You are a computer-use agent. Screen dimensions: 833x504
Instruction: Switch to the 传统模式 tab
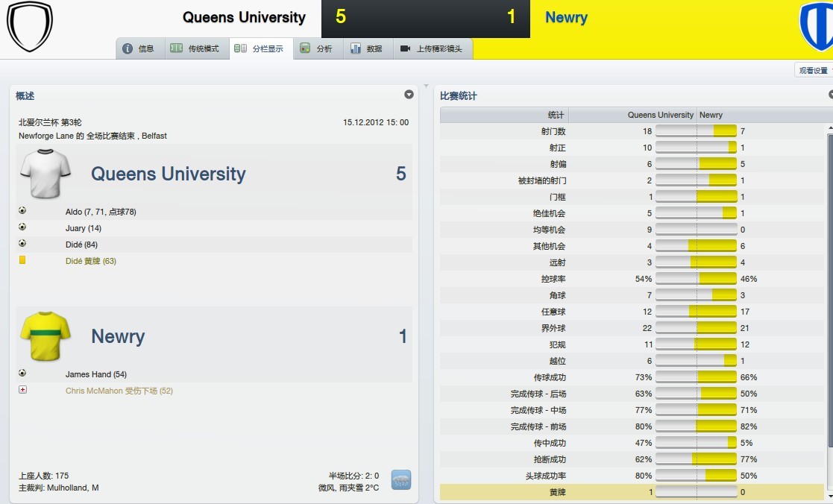pos(195,48)
